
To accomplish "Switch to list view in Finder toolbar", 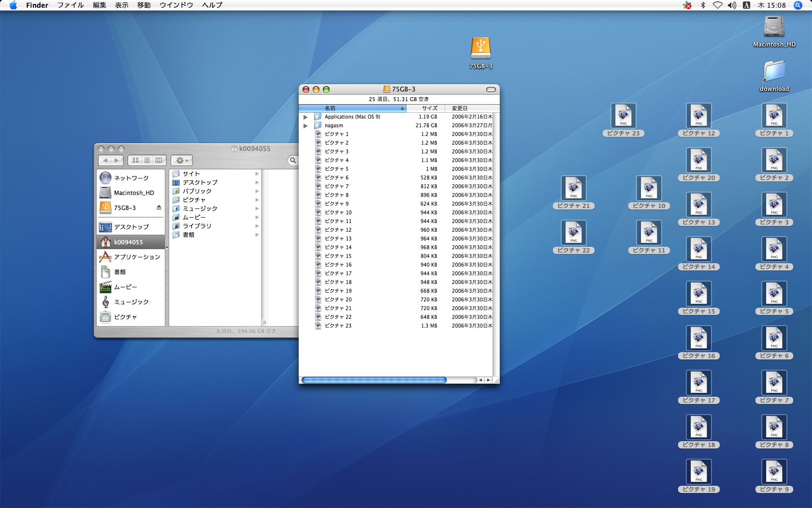I will coord(147,160).
